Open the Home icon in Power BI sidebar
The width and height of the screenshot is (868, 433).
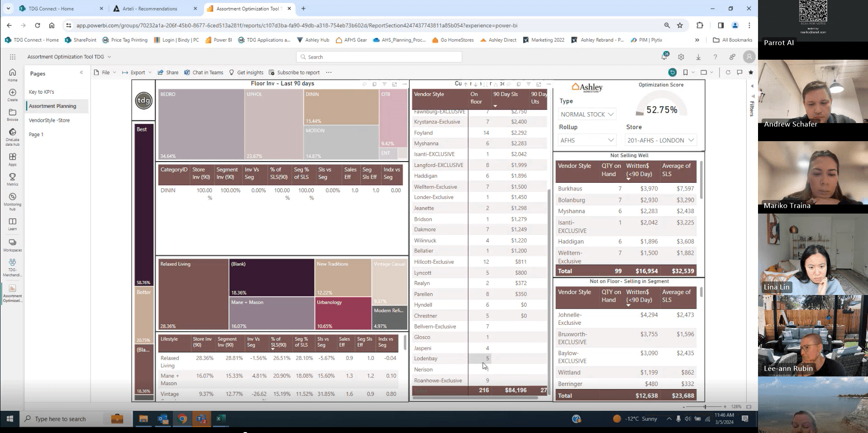point(12,75)
